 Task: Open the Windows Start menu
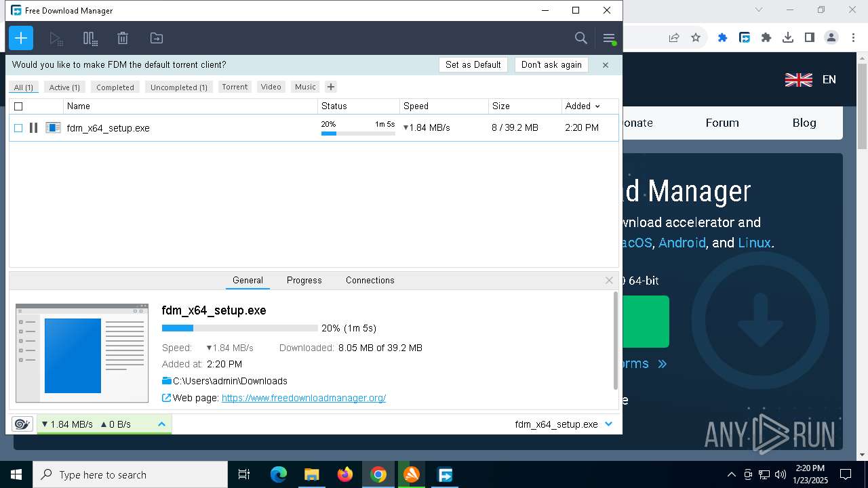point(16,474)
